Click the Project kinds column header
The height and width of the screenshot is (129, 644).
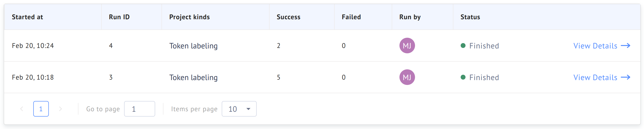point(189,17)
